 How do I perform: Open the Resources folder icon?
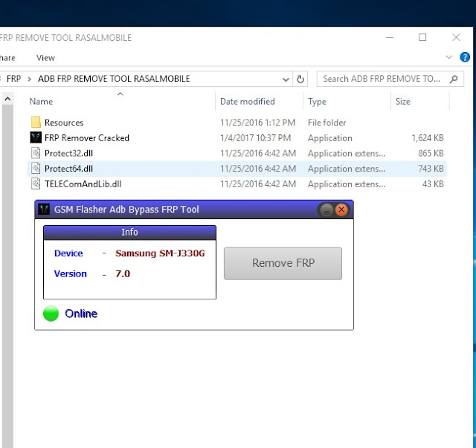[36, 123]
